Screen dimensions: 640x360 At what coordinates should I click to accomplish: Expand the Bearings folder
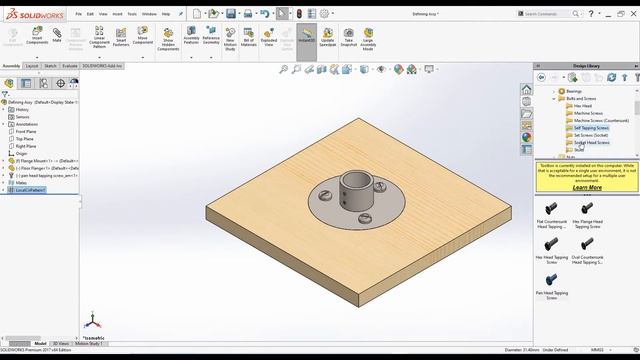click(554, 91)
